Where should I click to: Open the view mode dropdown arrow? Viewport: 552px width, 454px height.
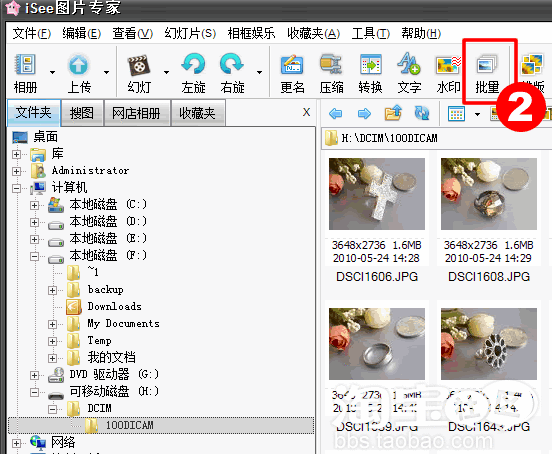click(477, 114)
